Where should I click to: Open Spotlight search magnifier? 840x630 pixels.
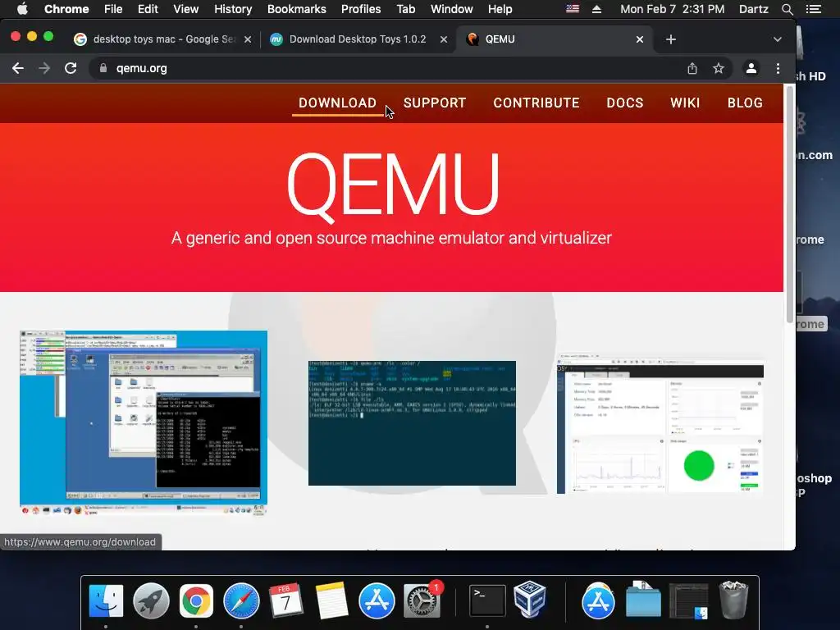pos(787,9)
